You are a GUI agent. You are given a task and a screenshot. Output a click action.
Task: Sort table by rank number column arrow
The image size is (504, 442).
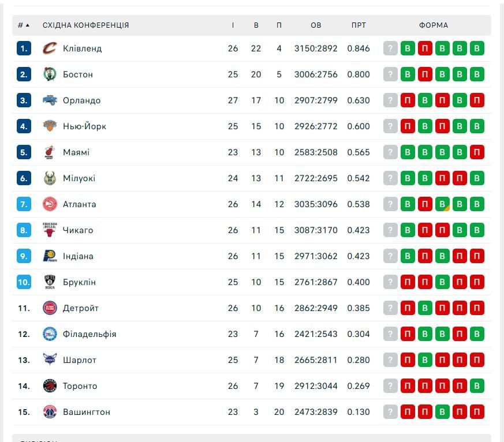(27, 25)
